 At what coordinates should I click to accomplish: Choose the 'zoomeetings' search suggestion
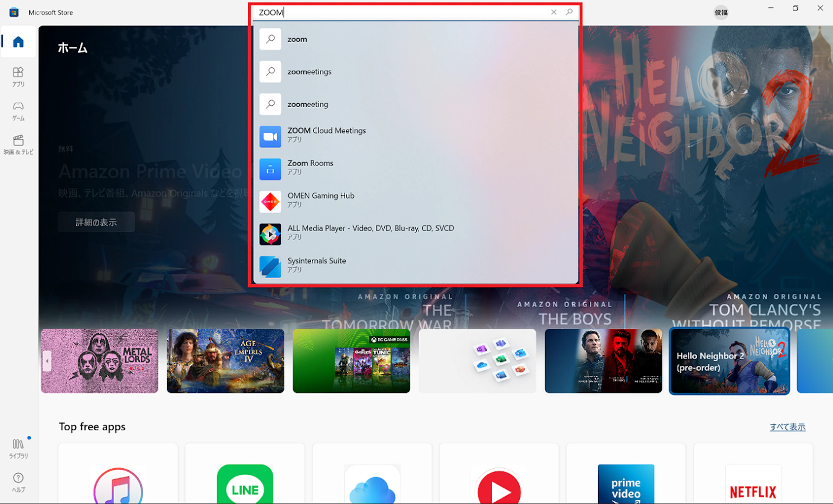[309, 72]
